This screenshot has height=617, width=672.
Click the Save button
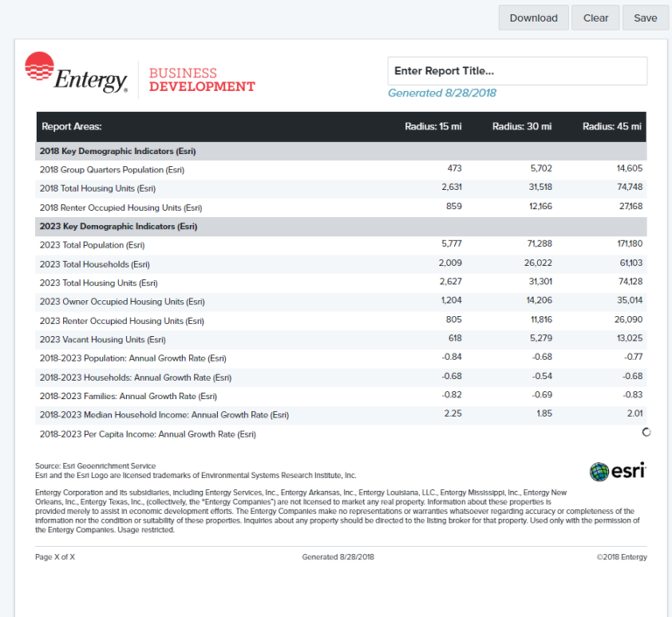click(x=645, y=18)
